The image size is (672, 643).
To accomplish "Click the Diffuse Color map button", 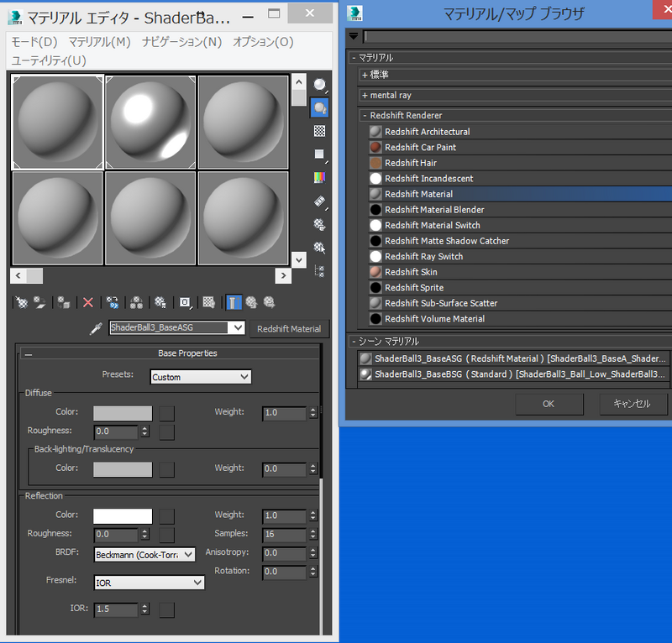I will click(x=166, y=413).
